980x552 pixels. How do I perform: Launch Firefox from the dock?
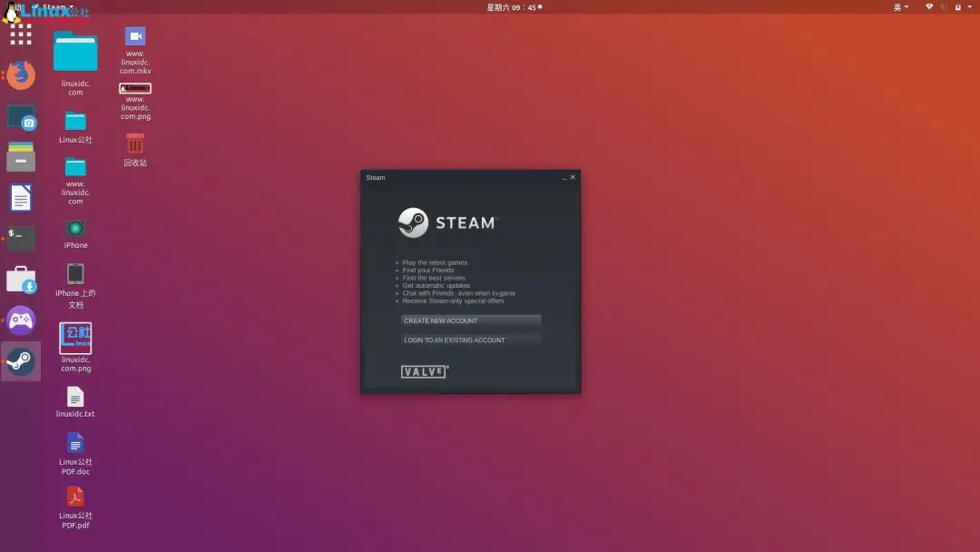21,75
